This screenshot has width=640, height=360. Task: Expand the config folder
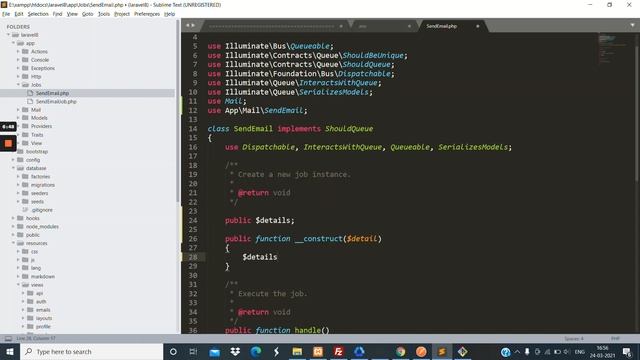pyautogui.click(x=13, y=160)
